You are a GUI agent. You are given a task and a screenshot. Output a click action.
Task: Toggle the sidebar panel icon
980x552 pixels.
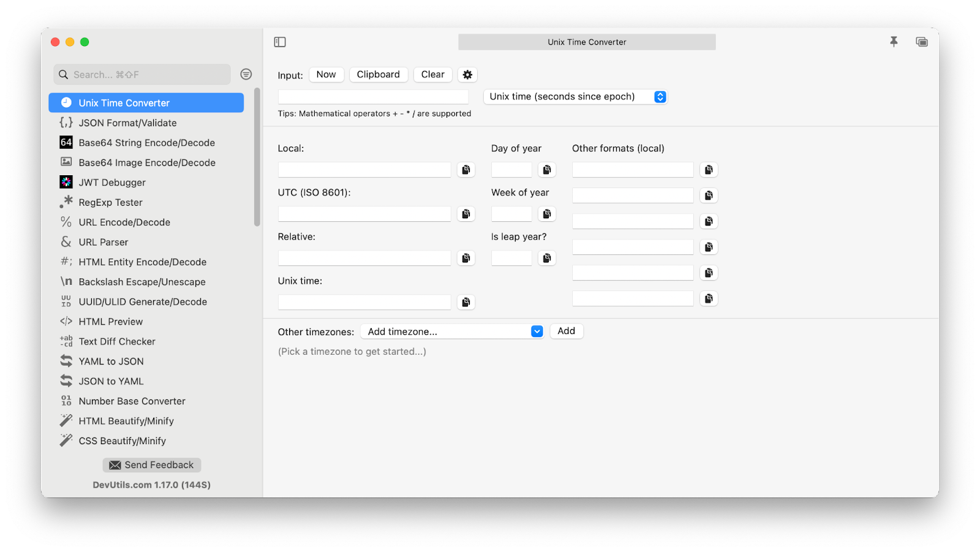[x=280, y=42]
